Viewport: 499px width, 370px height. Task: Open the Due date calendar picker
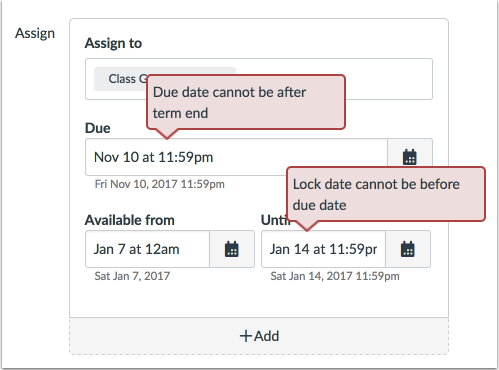[x=410, y=157]
